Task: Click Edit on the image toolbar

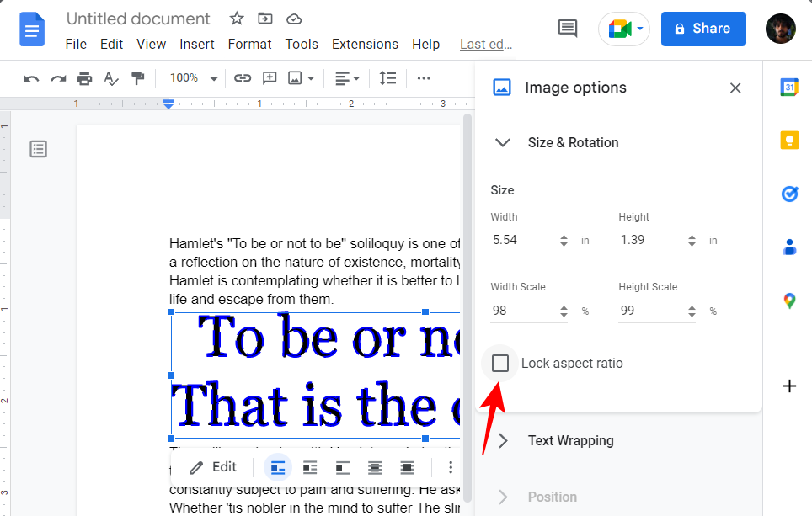Action: (x=213, y=467)
